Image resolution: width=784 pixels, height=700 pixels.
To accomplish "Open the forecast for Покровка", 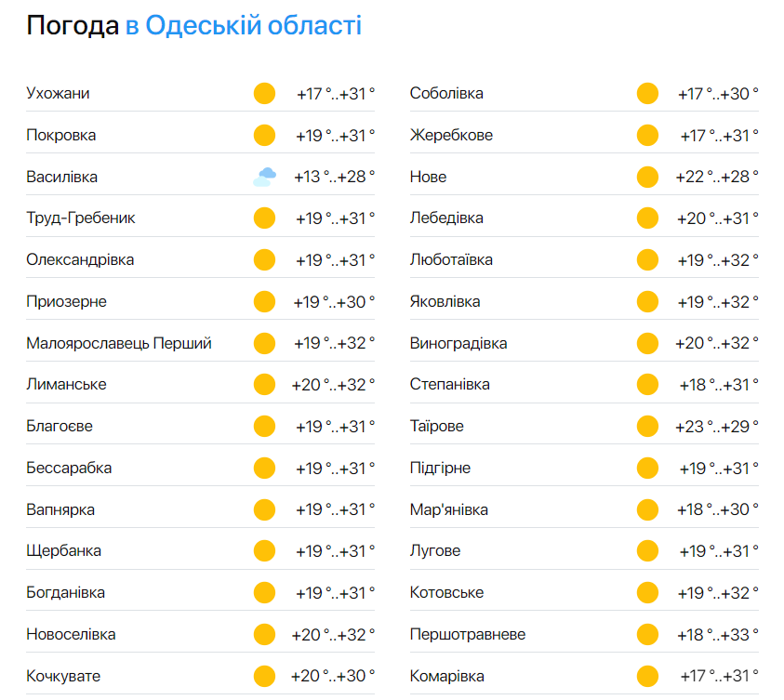I will click(x=58, y=135).
